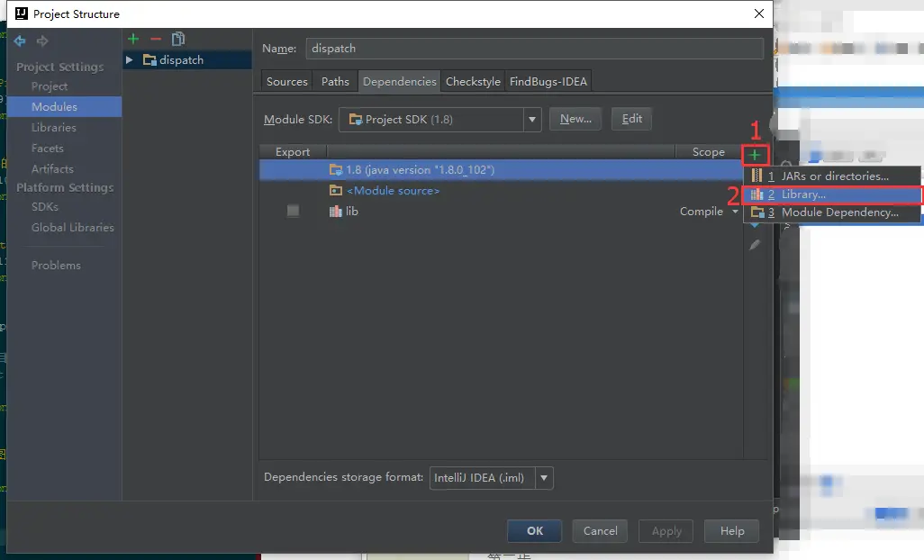Remove the selected module with the red minus
Image resolution: width=924 pixels, height=560 pixels.
(x=156, y=39)
